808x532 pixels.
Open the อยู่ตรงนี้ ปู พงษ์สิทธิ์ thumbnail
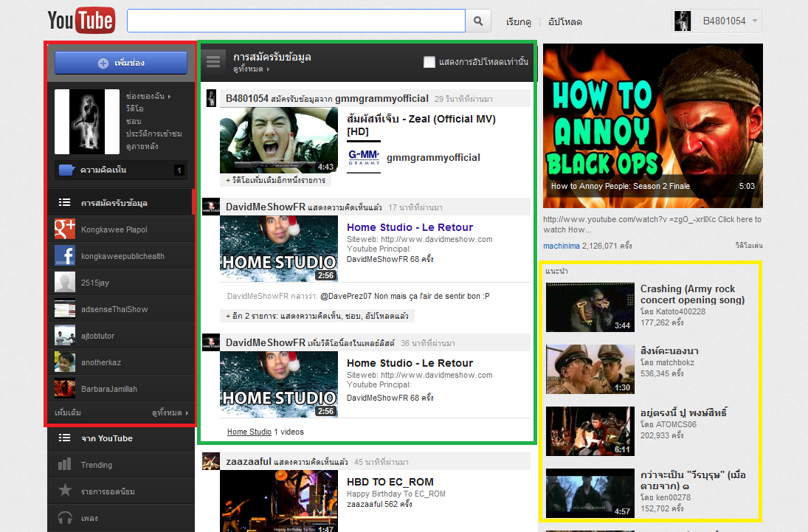(590, 431)
